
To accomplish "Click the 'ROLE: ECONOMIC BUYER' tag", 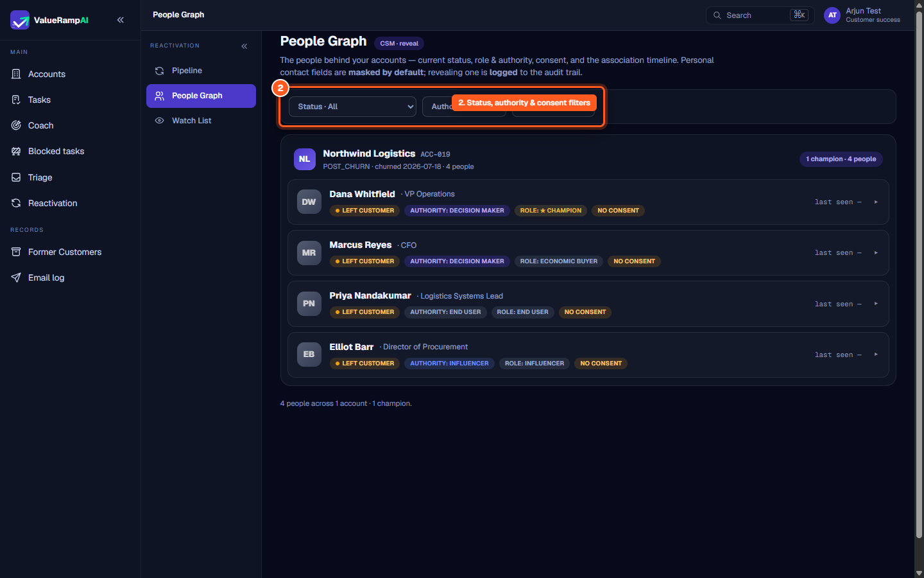I will [x=558, y=261].
